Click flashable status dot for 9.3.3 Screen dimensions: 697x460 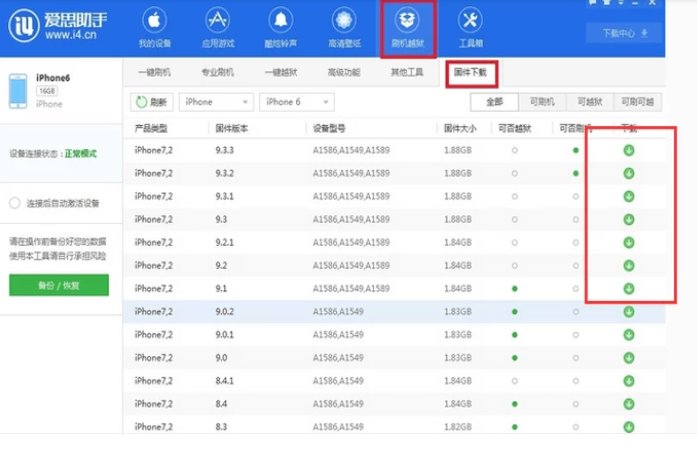[576, 150]
